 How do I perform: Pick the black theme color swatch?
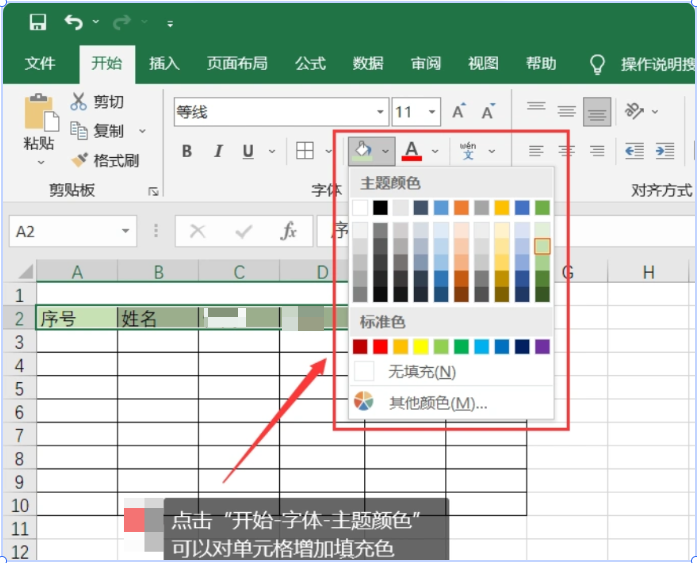click(x=380, y=208)
